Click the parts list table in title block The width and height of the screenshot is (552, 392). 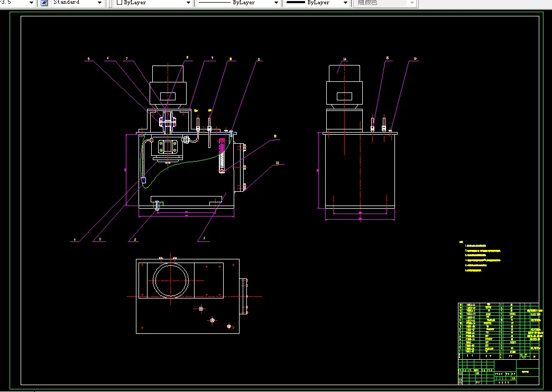(x=499, y=330)
